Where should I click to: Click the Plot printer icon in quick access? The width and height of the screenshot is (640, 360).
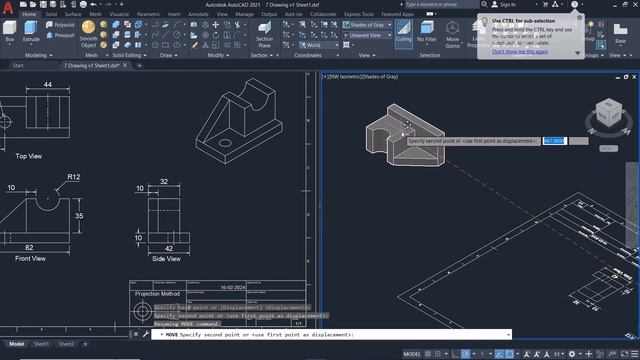[83, 4]
